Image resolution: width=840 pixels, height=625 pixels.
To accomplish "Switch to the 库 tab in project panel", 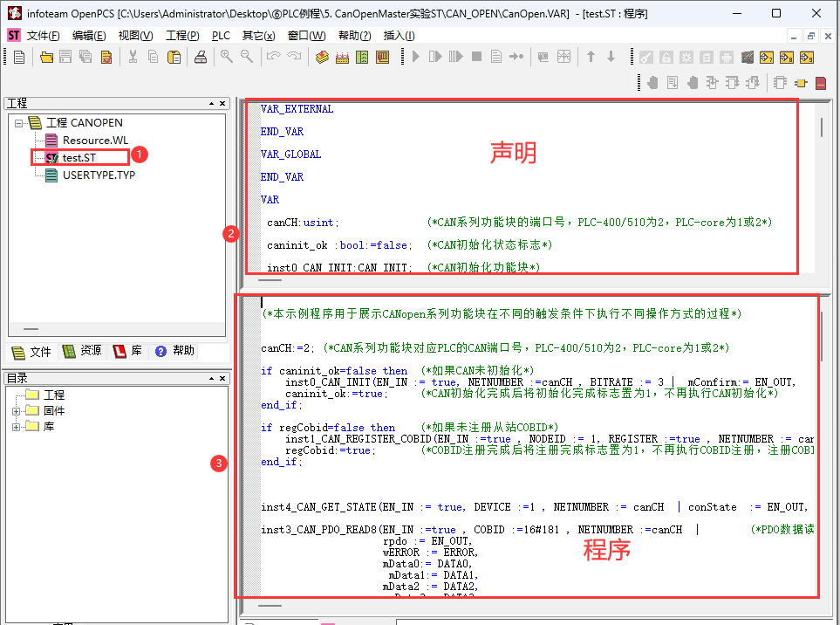I will pos(129,351).
